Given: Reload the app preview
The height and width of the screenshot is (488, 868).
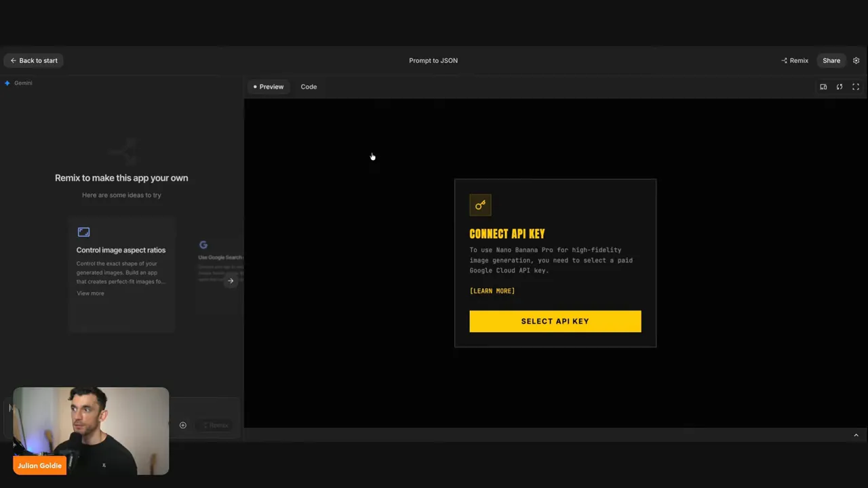Looking at the screenshot, I should coord(840,87).
